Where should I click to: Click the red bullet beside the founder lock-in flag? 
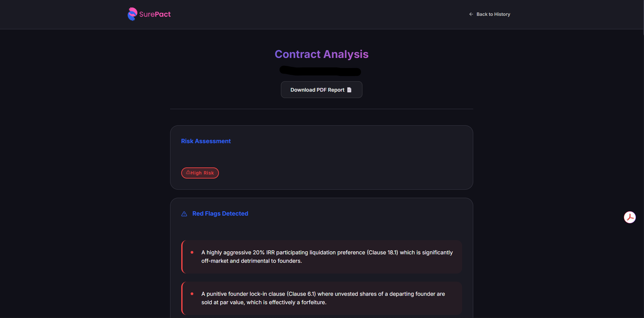click(192, 294)
